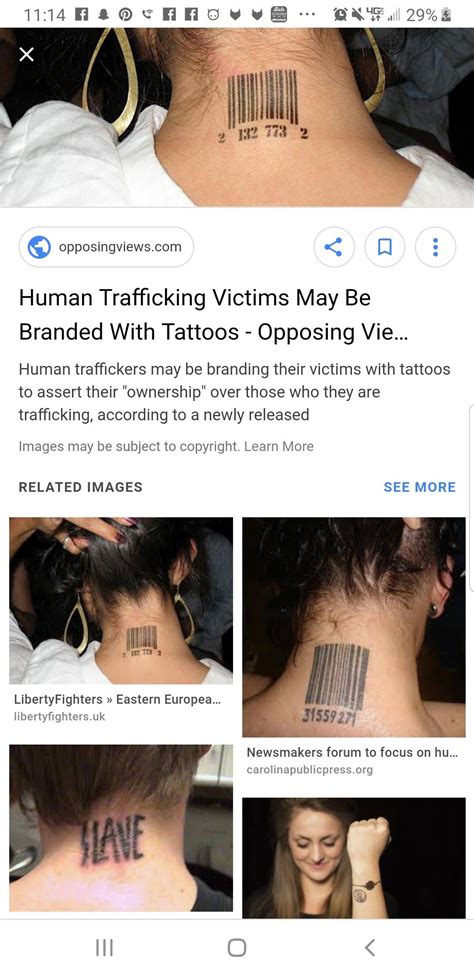Click the Learn More copyright link
This screenshot has width=474, height=974.
pyautogui.click(x=279, y=446)
